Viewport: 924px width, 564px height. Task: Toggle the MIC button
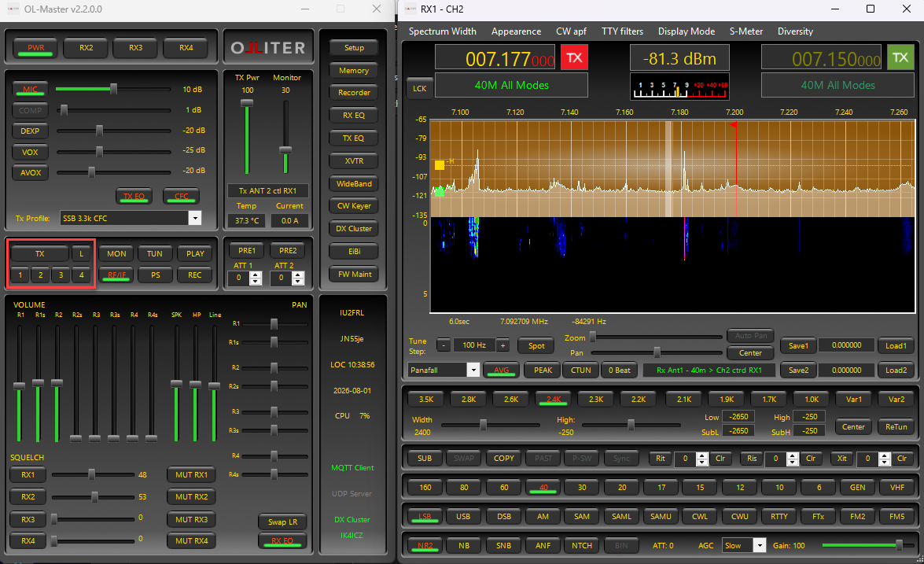(30, 90)
